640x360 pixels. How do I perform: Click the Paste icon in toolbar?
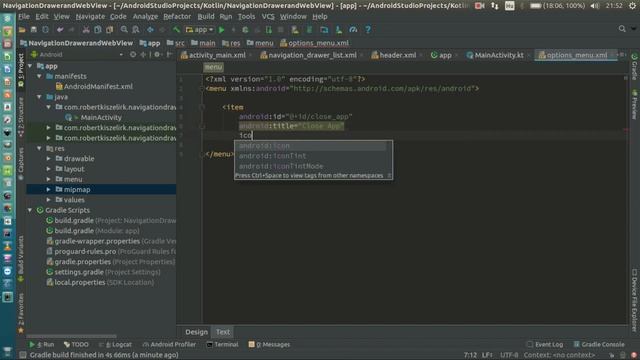(109, 30)
